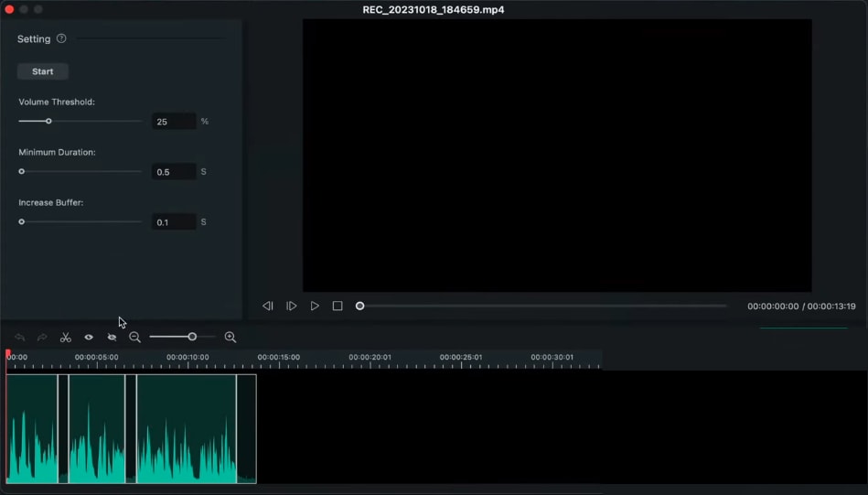The height and width of the screenshot is (495, 868).
Task: Click the Start button
Action: [x=43, y=71]
